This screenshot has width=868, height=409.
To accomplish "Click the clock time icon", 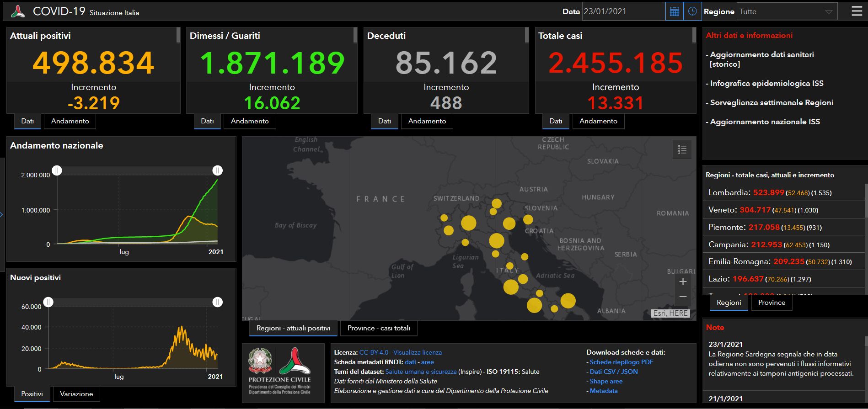I will (x=692, y=11).
